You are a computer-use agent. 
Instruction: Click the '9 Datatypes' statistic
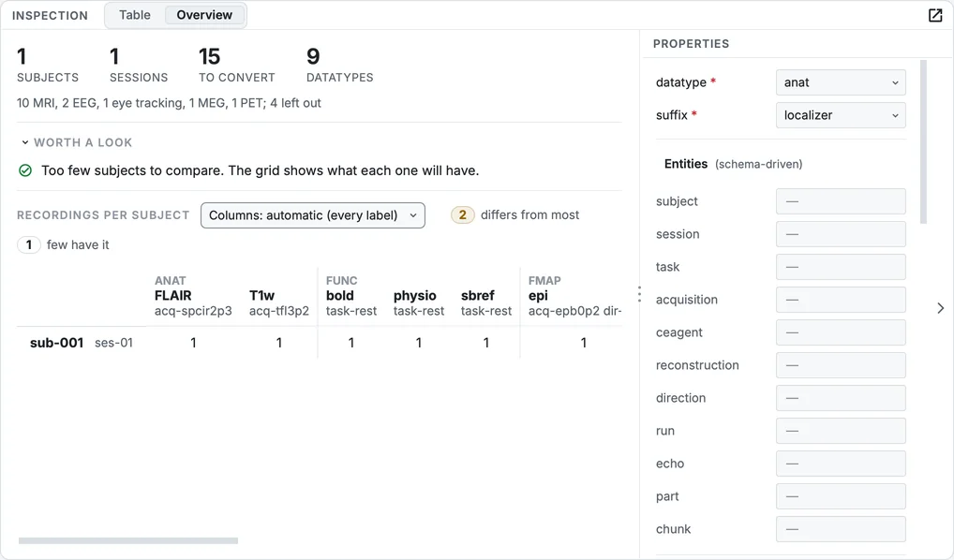click(x=339, y=65)
